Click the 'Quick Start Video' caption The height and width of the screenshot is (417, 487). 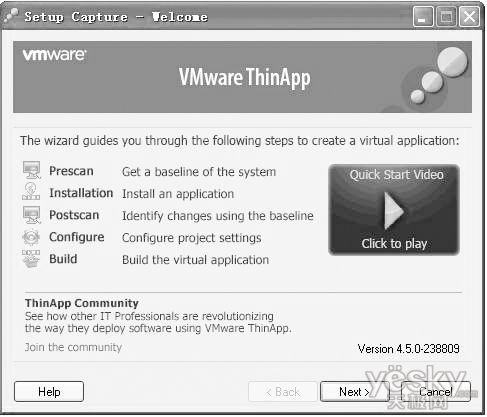click(x=397, y=175)
